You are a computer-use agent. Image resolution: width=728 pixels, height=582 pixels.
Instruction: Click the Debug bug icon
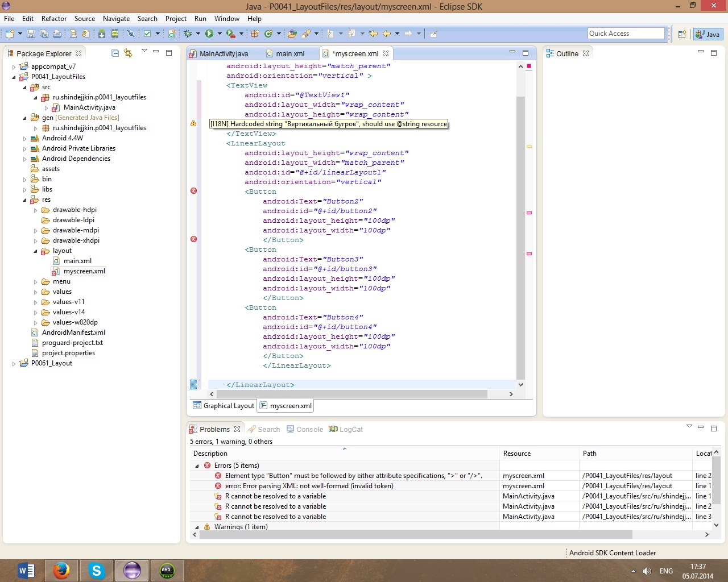[x=188, y=34]
